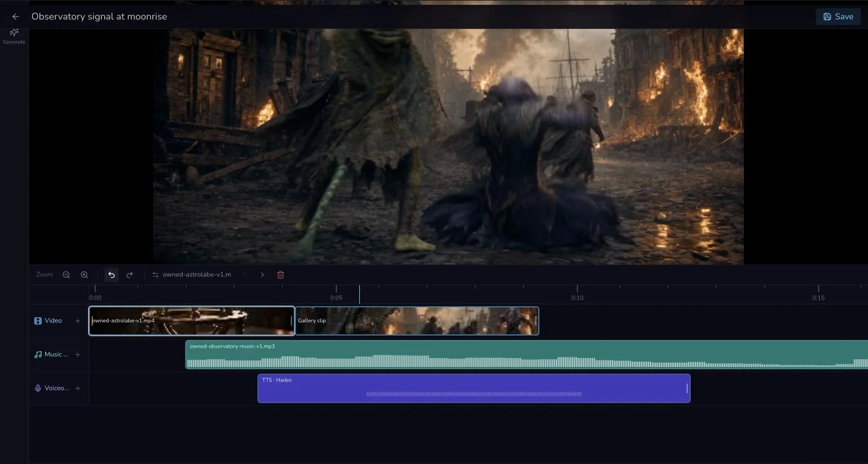
Task: Click the Video track label
Action: [53, 321]
